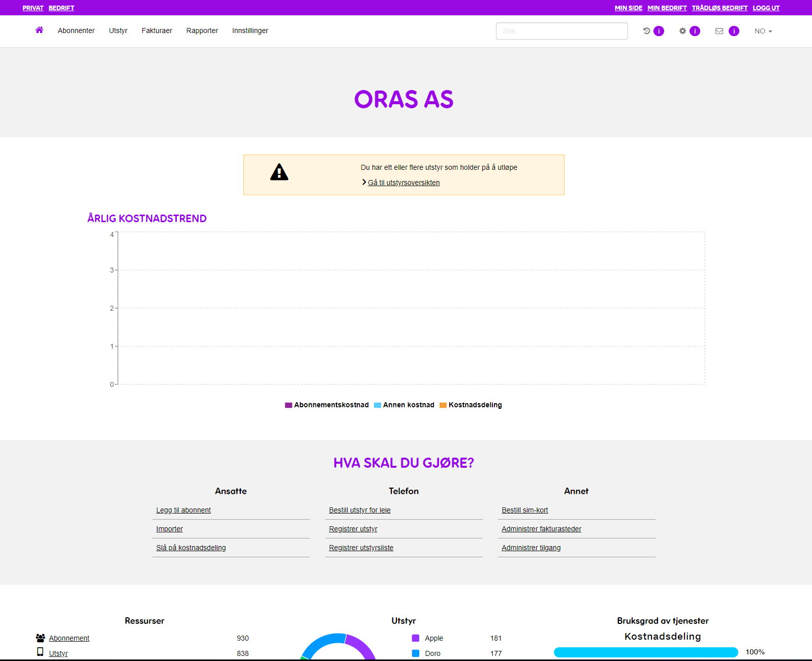
Task: Open the Fakturaer menu
Action: pos(157,31)
